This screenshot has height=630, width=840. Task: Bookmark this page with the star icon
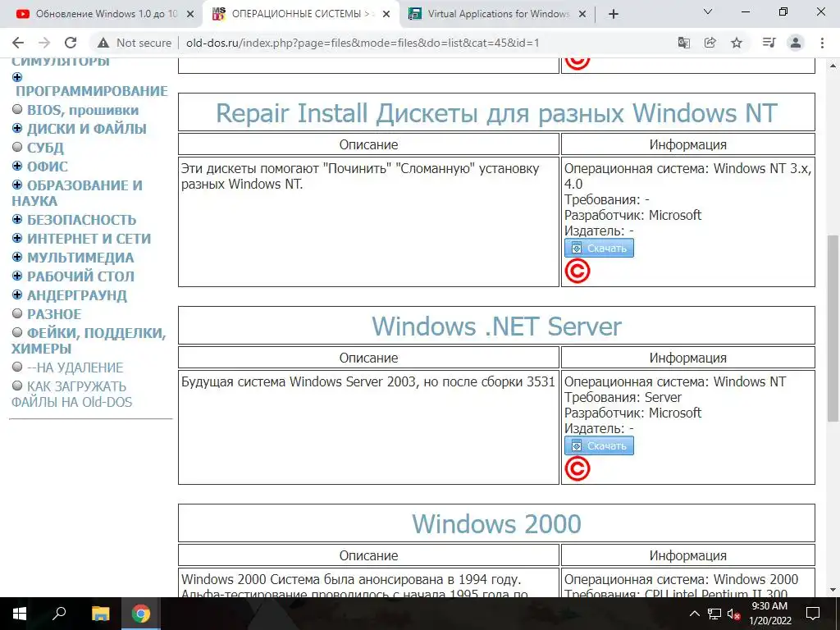tap(737, 43)
